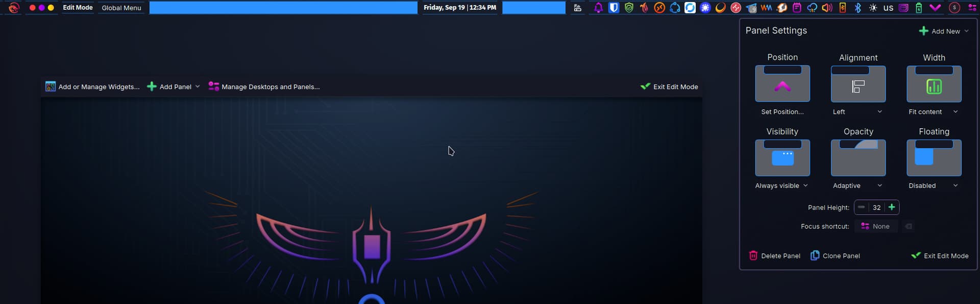This screenshot has height=304, width=980.
Task: Expand the 'Always visible' visibility dropdown
Action: point(781,186)
